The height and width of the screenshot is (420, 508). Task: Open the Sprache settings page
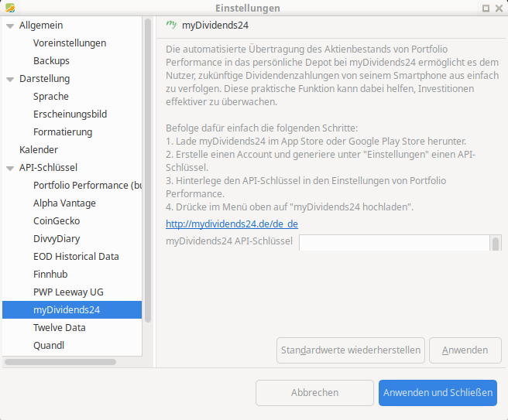51,97
